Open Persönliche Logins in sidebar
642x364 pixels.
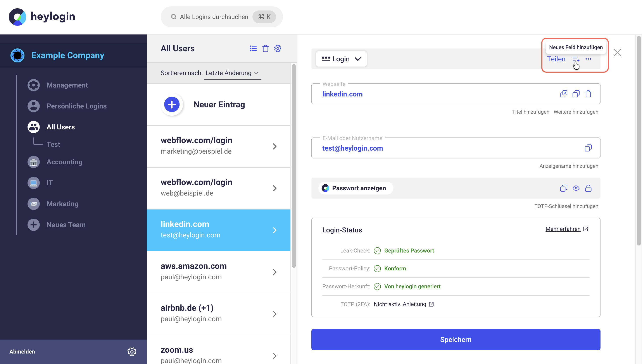click(x=76, y=106)
